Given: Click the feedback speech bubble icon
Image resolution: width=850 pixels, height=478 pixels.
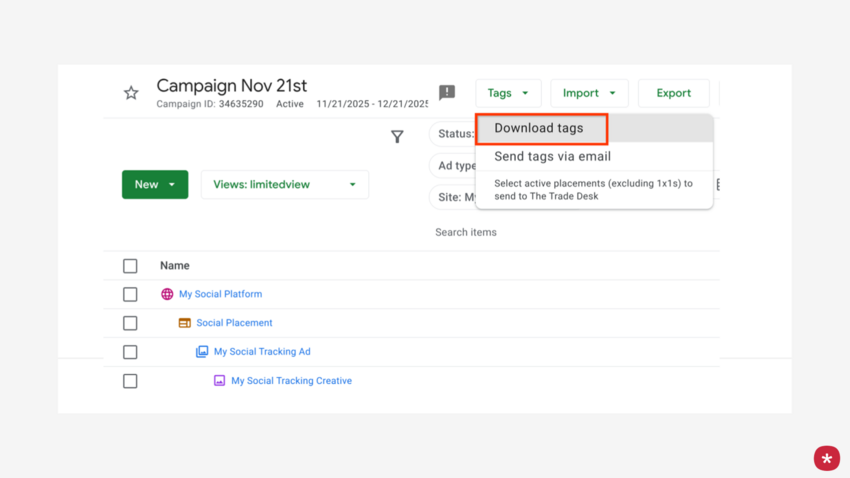Looking at the screenshot, I should 447,93.
